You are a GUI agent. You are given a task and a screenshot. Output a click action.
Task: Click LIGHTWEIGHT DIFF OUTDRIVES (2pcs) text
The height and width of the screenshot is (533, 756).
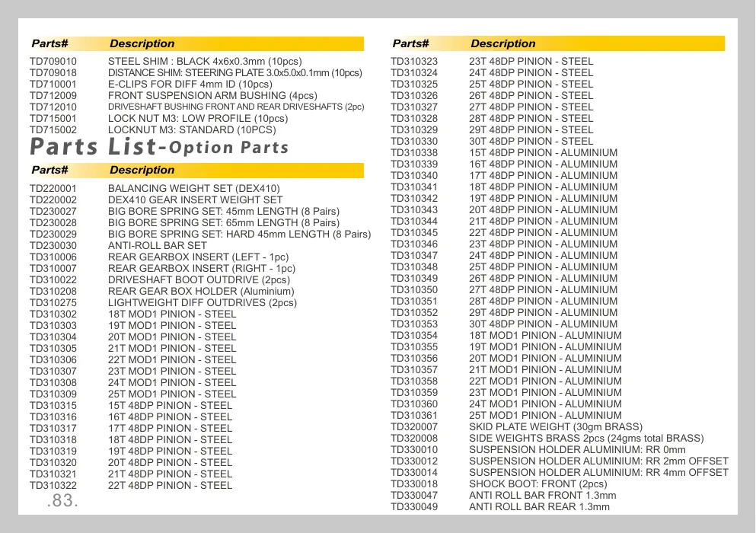click(203, 302)
